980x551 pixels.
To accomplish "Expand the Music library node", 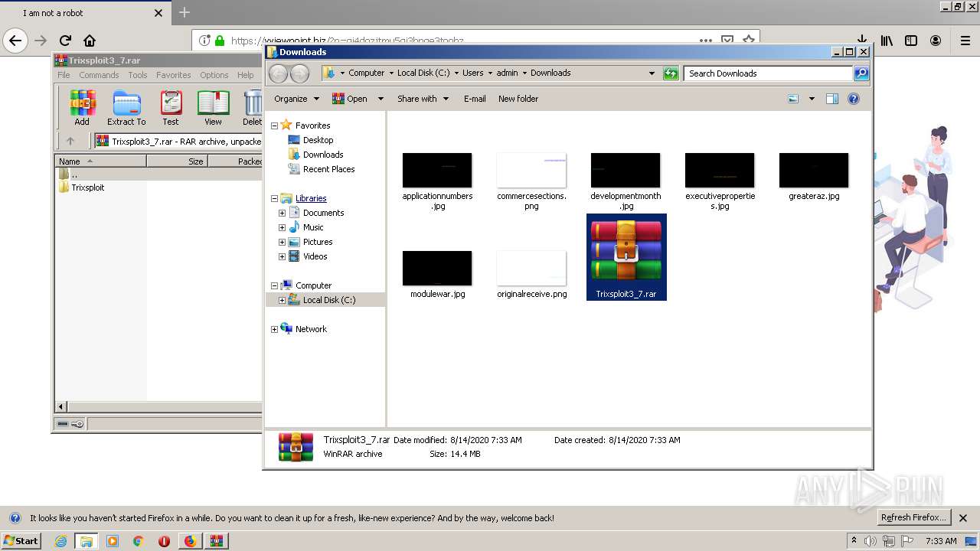I will (x=282, y=227).
